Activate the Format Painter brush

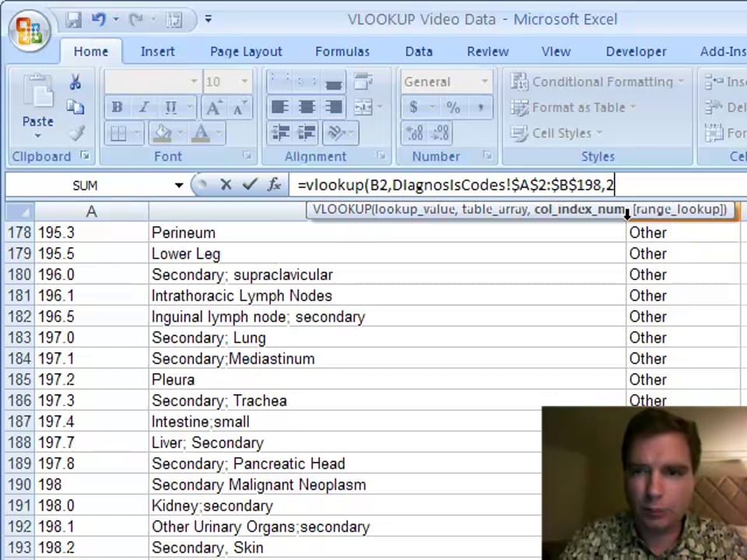(x=75, y=133)
